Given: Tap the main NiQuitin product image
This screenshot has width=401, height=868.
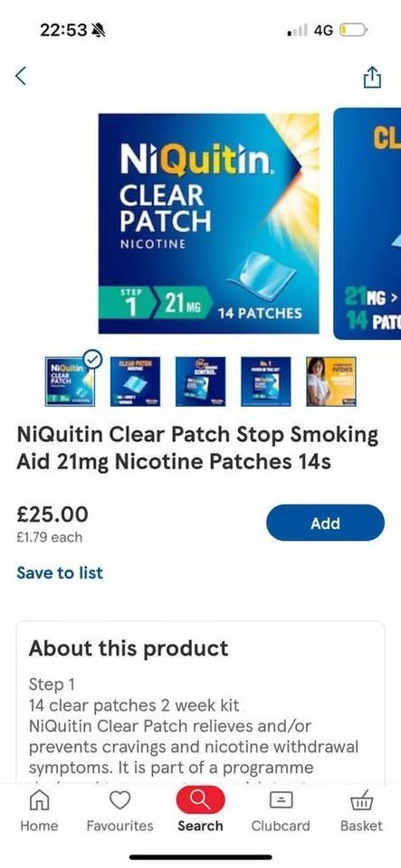Looking at the screenshot, I should point(209,223).
